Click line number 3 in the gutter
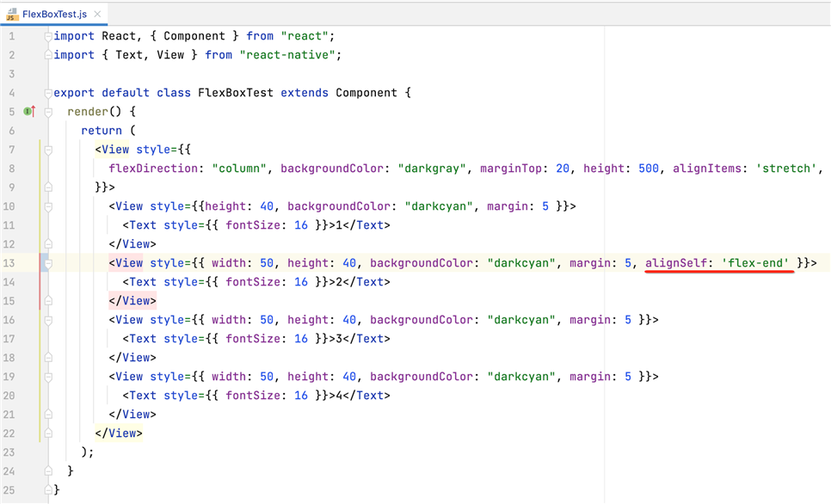Screen dimensions: 831x504 click(12, 74)
